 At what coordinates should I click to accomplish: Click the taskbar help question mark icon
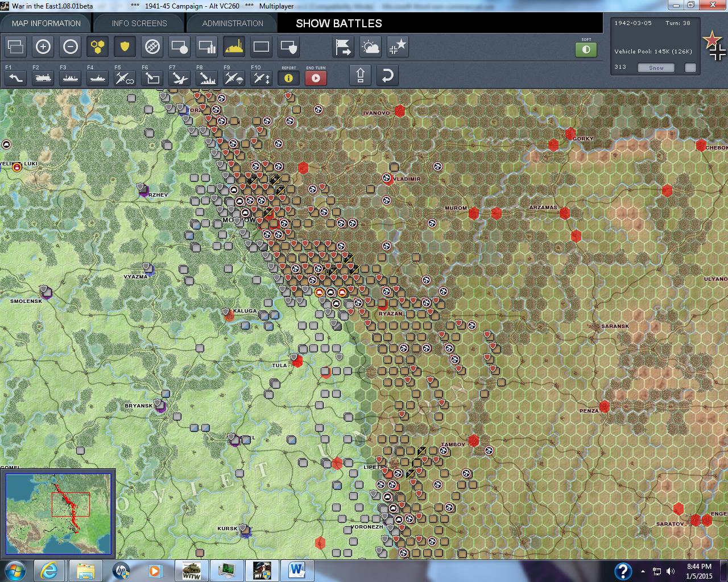623,571
